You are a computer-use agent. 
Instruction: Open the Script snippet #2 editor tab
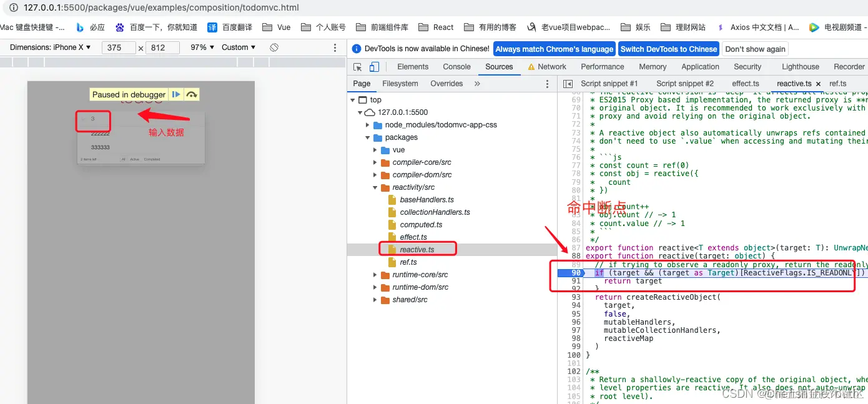(x=684, y=84)
